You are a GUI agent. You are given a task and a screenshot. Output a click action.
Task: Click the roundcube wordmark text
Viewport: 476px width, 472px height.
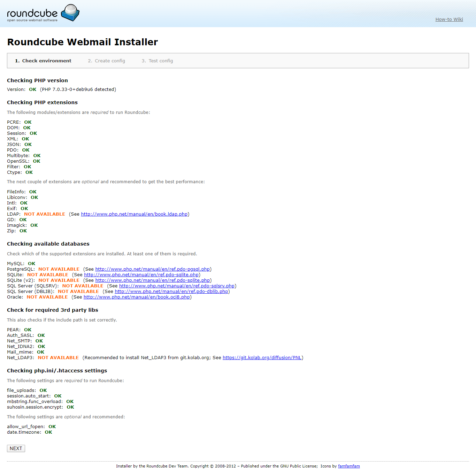[32, 13]
